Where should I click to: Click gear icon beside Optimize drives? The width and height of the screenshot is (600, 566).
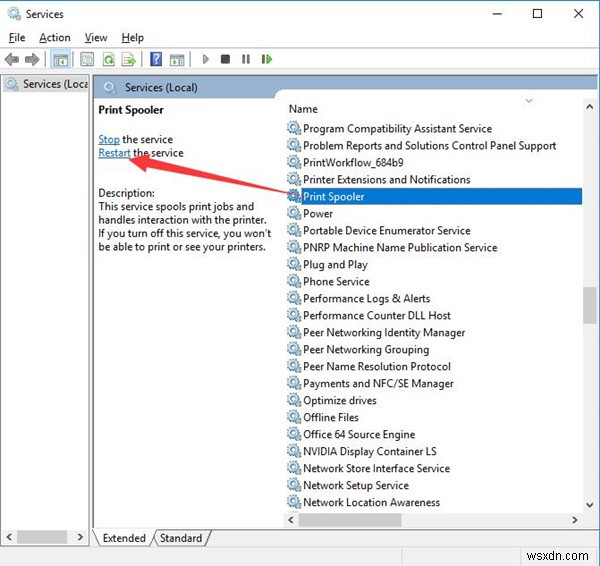coord(294,400)
